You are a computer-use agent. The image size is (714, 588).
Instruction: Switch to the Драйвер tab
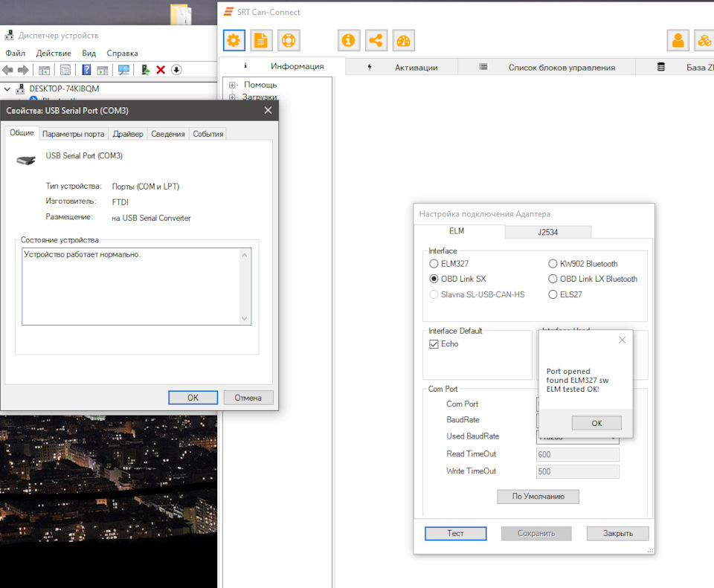coord(128,134)
